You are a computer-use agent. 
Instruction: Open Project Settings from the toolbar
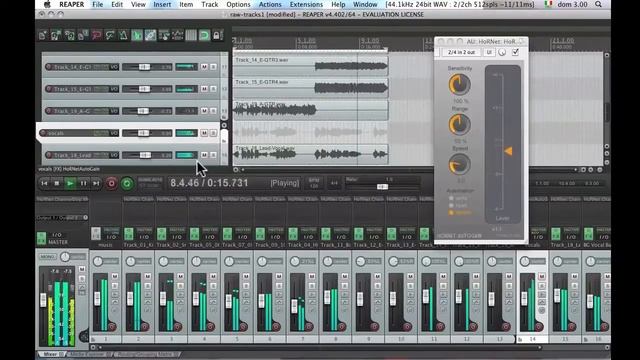click(x=83, y=36)
